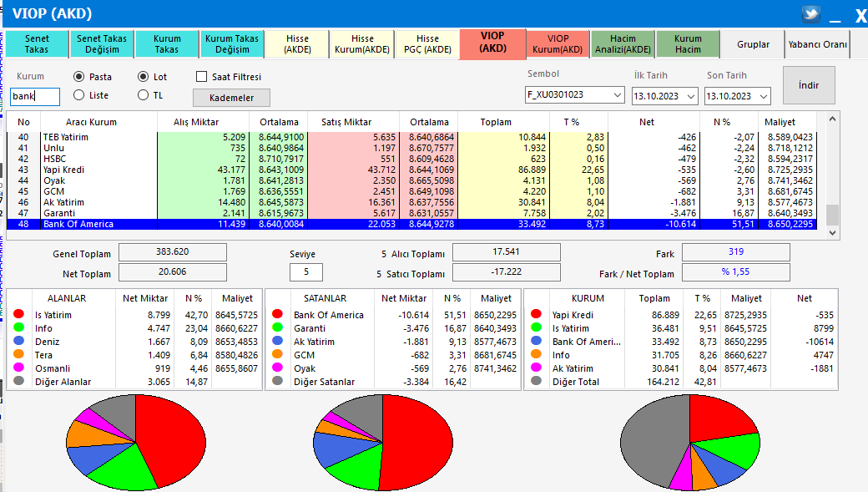
Task: Click the red swatch beside Is Yatirim in ALANLAR
Action: click(x=19, y=314)
